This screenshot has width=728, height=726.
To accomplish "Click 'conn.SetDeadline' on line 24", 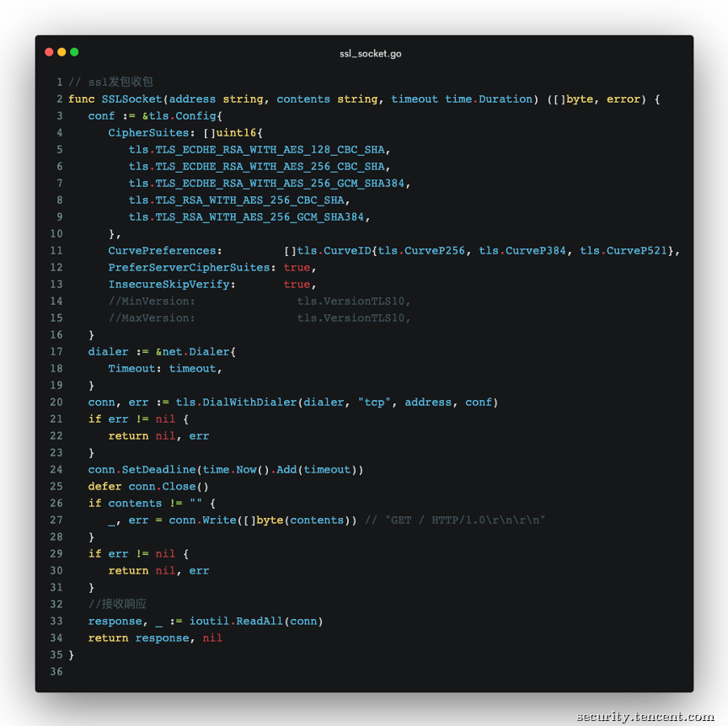I will tap(142, 470).
